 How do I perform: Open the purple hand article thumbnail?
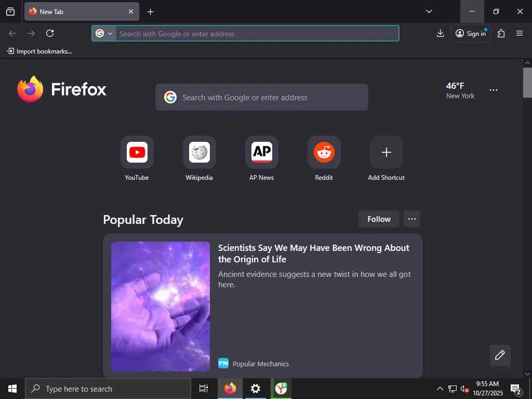[161, 307]
